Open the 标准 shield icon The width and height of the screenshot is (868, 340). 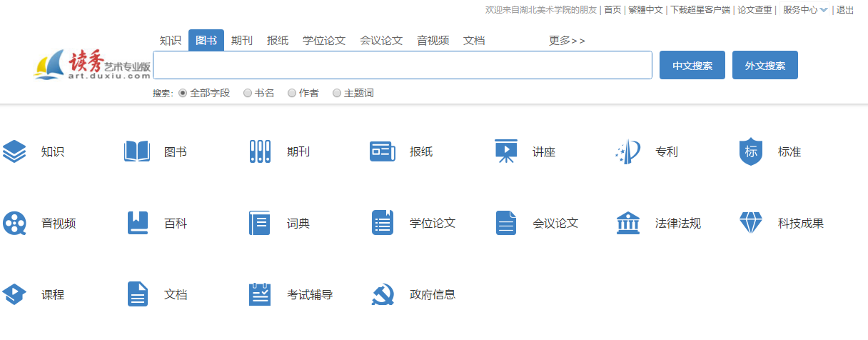tap(751, 151)
